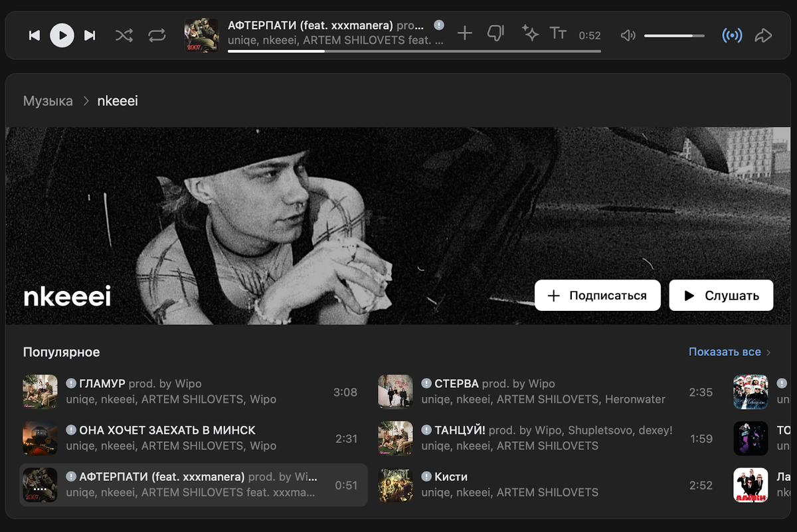Select Кисти track title
Viewport: 797px width, 532px height.
451,476
